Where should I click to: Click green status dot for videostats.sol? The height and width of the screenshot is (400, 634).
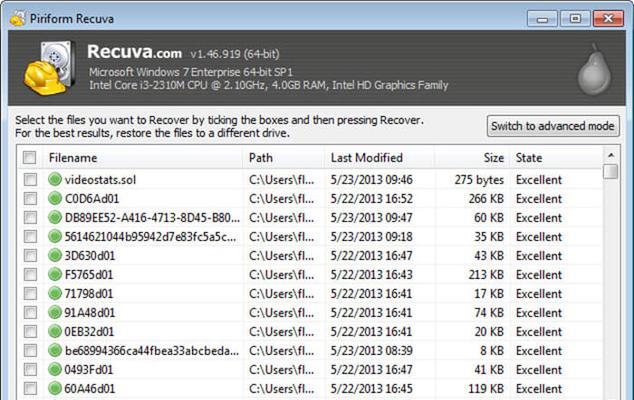55,180
